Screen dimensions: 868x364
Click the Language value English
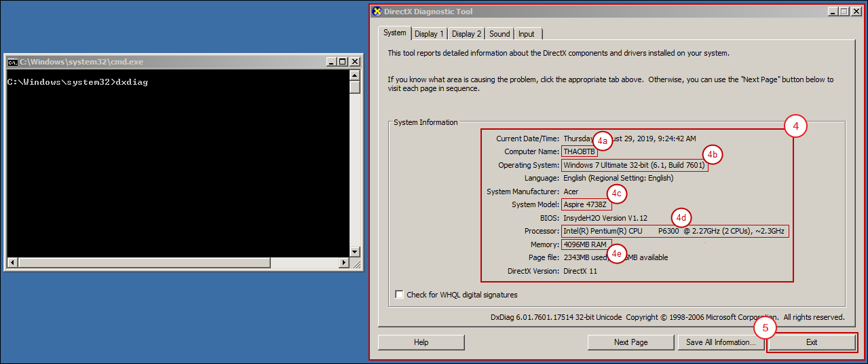618,178
